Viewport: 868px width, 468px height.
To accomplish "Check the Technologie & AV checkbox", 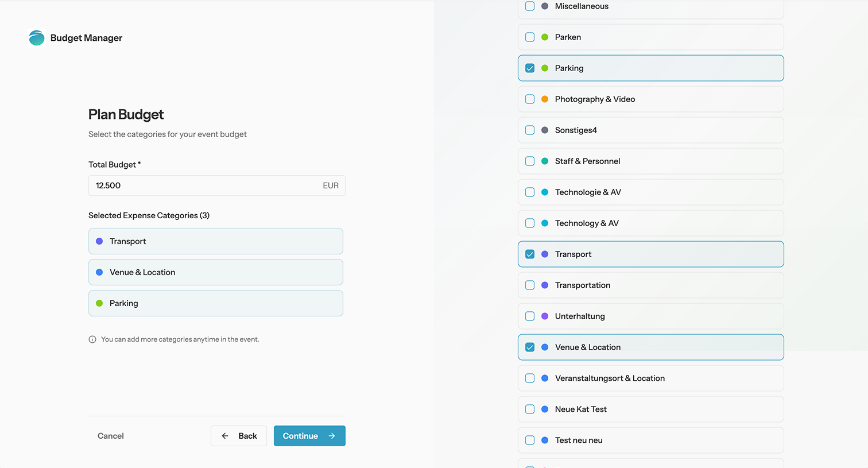I will 530,192.
